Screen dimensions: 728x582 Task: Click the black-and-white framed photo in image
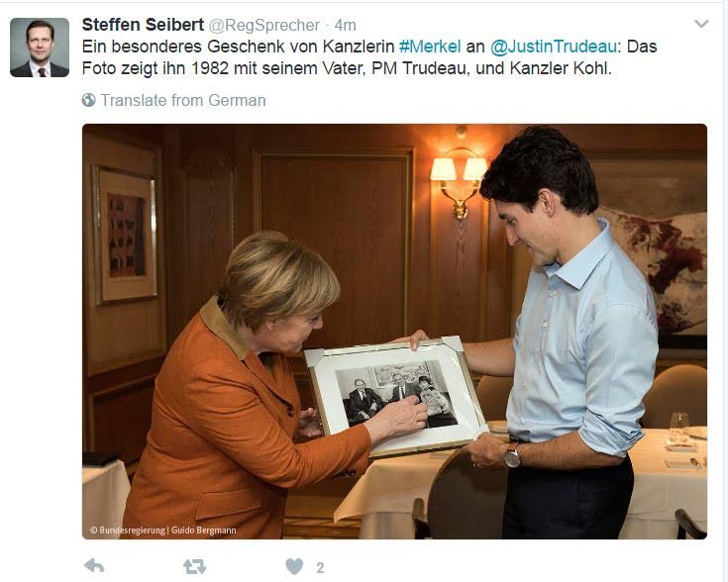tap(396, 395)
